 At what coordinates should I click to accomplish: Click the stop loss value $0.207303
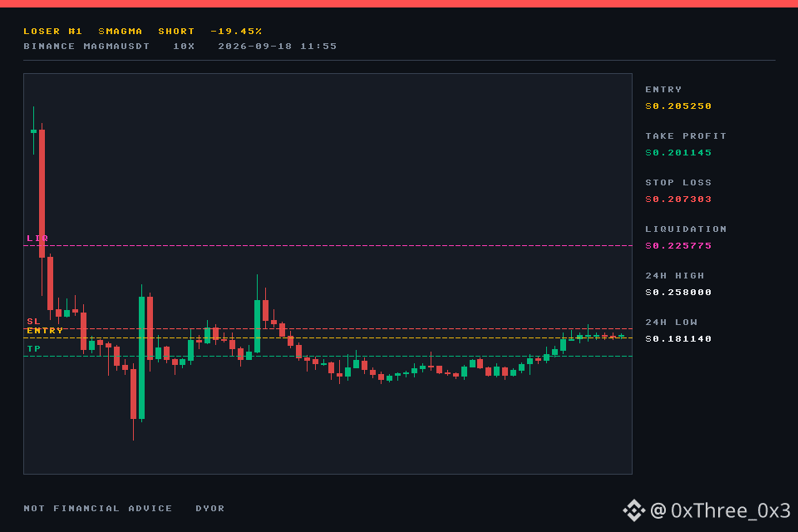point(678,199)
